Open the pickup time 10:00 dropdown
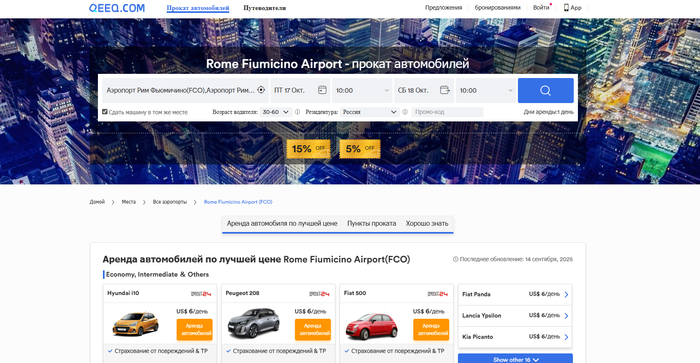 pyautogui.click(x=362, y=91)
